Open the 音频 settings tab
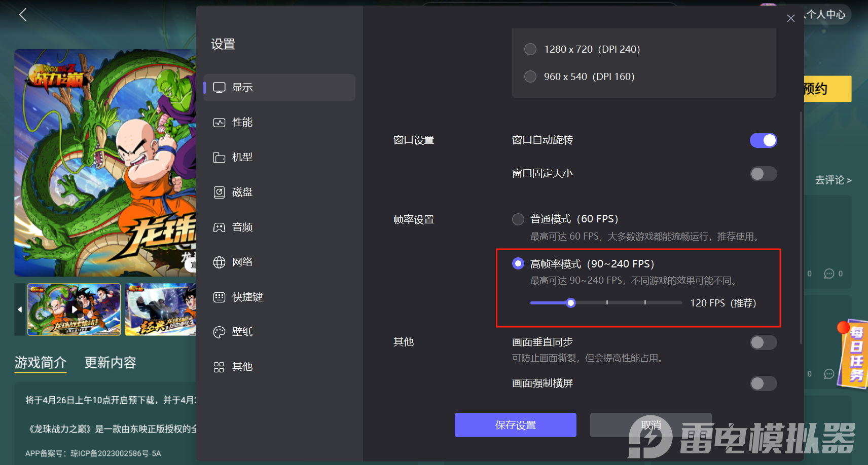This screenshot has width=868, height=465. click(279, 227)
